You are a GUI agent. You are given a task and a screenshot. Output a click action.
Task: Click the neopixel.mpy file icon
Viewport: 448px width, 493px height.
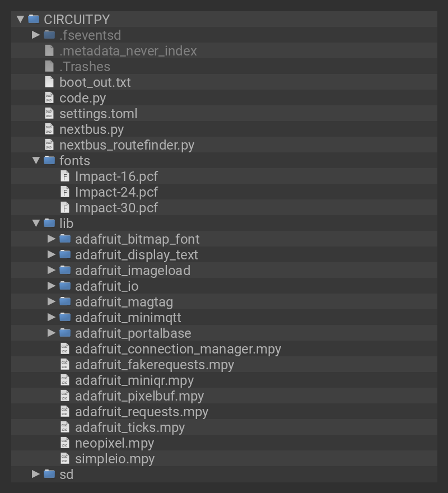[65, 443]
